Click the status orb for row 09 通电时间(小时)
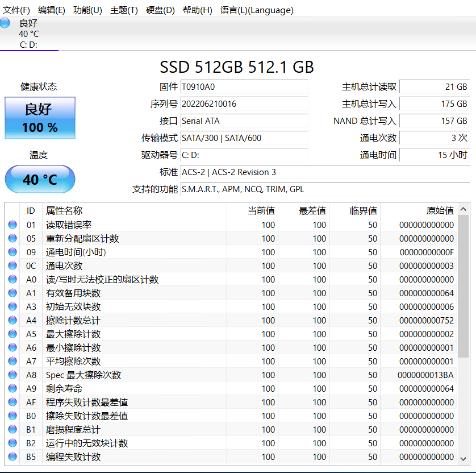 coord(12,252)
